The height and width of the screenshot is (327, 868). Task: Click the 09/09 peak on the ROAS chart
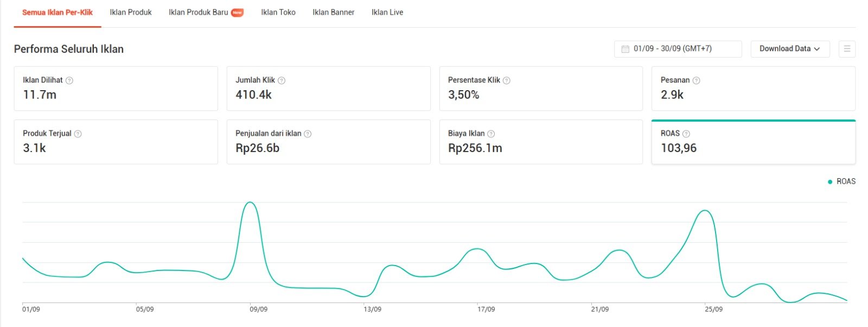click(x=250, y=203)
